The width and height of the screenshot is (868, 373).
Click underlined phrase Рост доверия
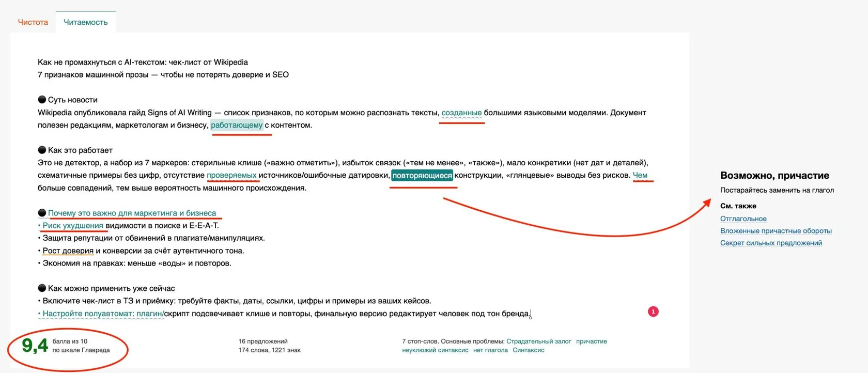[x=68, y=251]
